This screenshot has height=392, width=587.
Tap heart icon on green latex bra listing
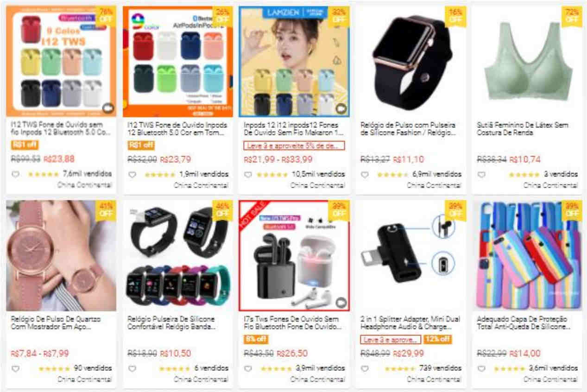[481, 175]
